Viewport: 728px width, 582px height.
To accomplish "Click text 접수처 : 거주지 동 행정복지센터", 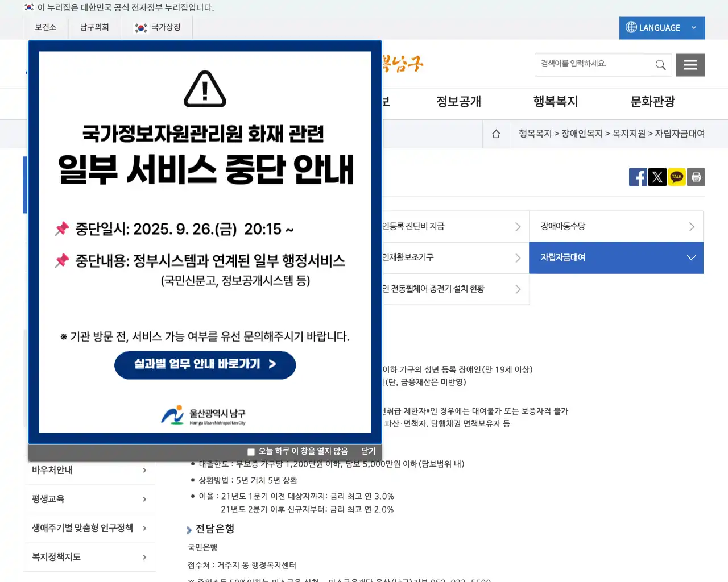I will click(x=242, y=565).
